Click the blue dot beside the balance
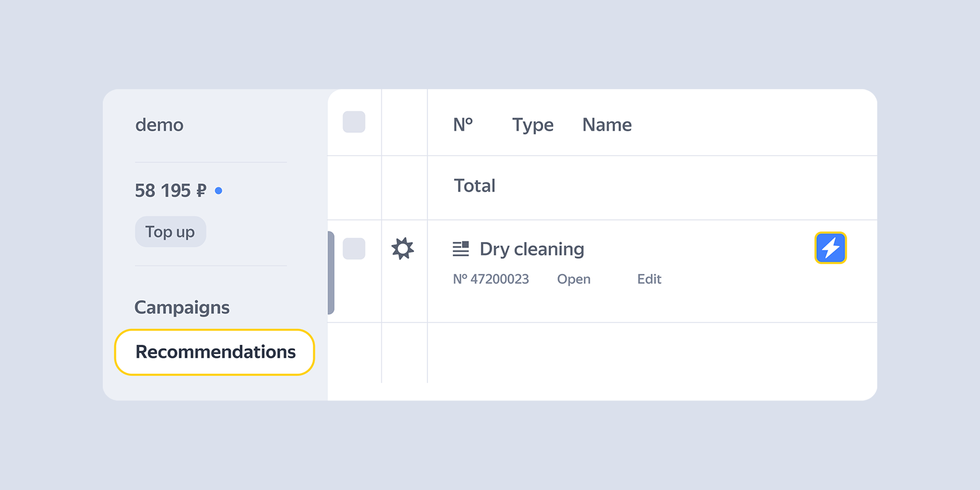This screenshot has width=980, height=490. (219, 191)
